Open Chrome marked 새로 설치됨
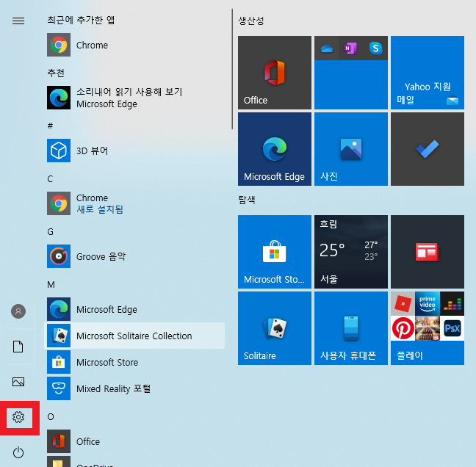This screenshot has width=476, height=467. (135, 203)
